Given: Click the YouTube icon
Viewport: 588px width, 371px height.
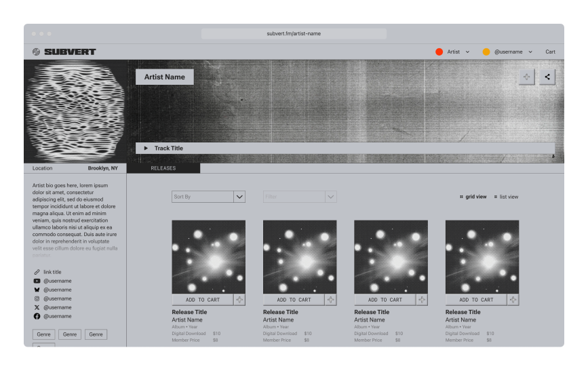Looking at the screenshot, I should (37, 281).
